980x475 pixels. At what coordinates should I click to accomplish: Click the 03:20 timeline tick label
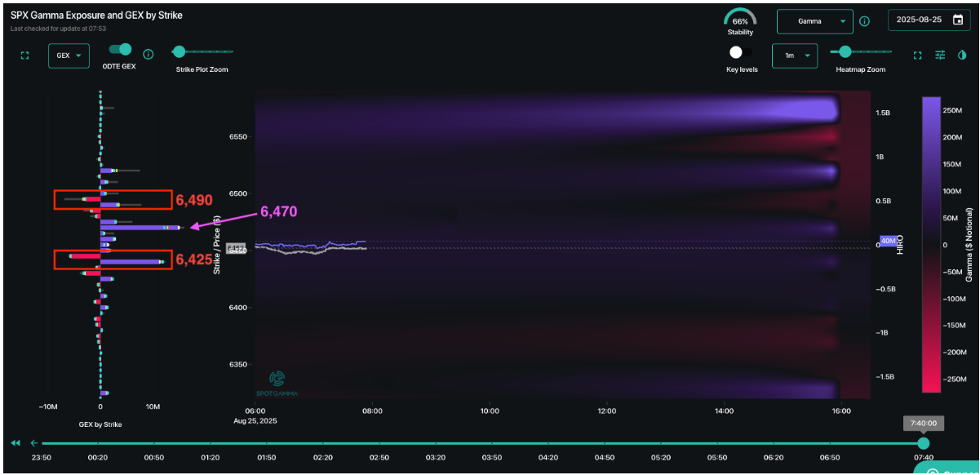click(436, 459)
